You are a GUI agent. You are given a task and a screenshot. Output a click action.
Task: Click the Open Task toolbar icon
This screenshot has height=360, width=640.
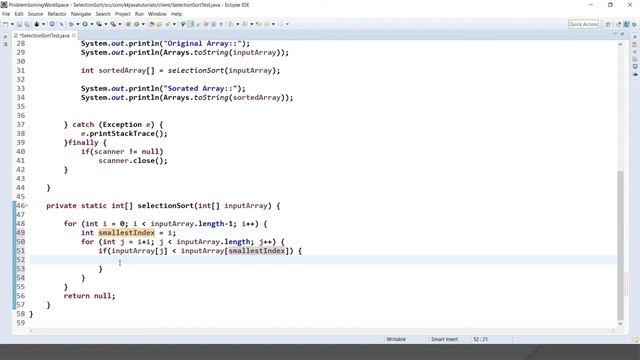pos(159,24)
